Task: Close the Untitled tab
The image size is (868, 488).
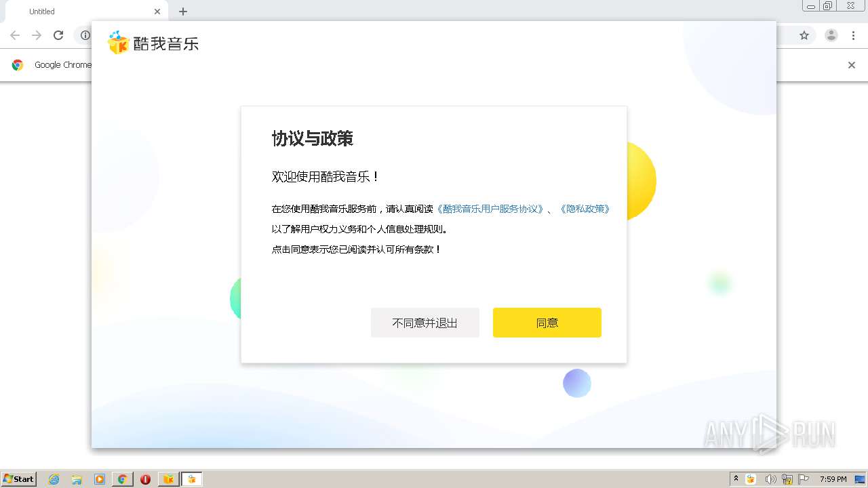Action: point(157,12)
